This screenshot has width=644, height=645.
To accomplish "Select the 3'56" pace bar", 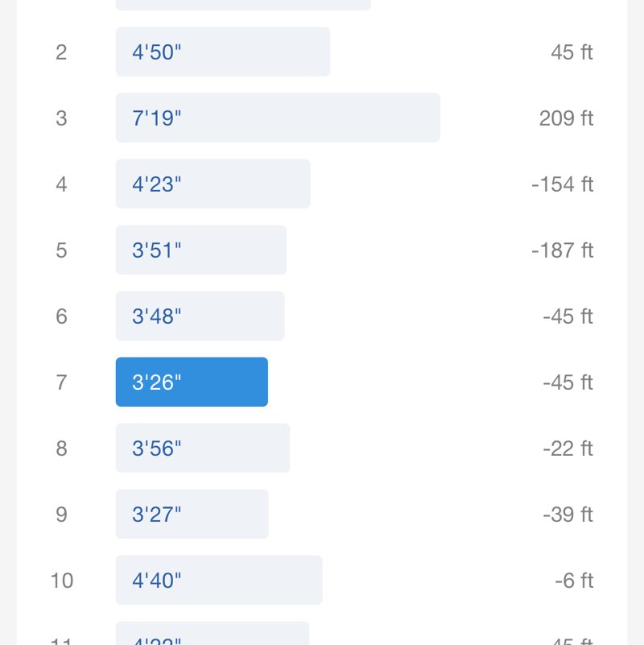I will (x=202, y=449).
